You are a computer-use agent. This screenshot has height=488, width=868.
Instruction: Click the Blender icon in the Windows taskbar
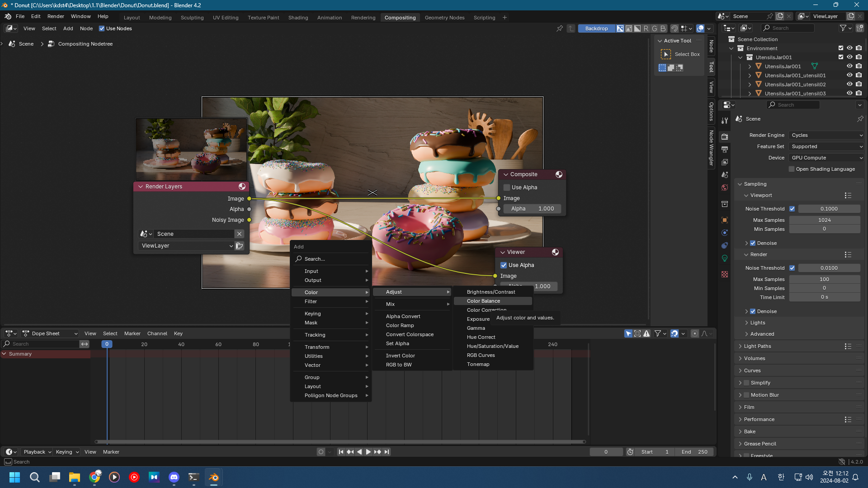(213, 477)
